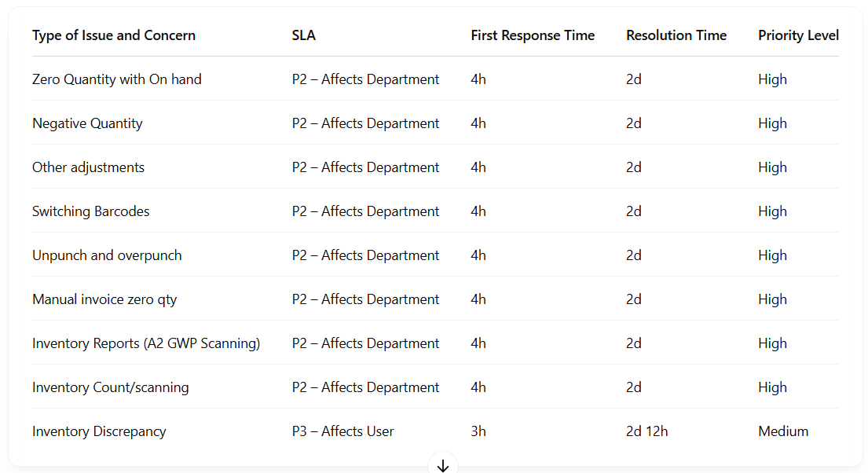Select the "Unpunch and overpunch" cell
Image resolution: width=868 pixels, height=473 pixels.
[x=107, y=255]
